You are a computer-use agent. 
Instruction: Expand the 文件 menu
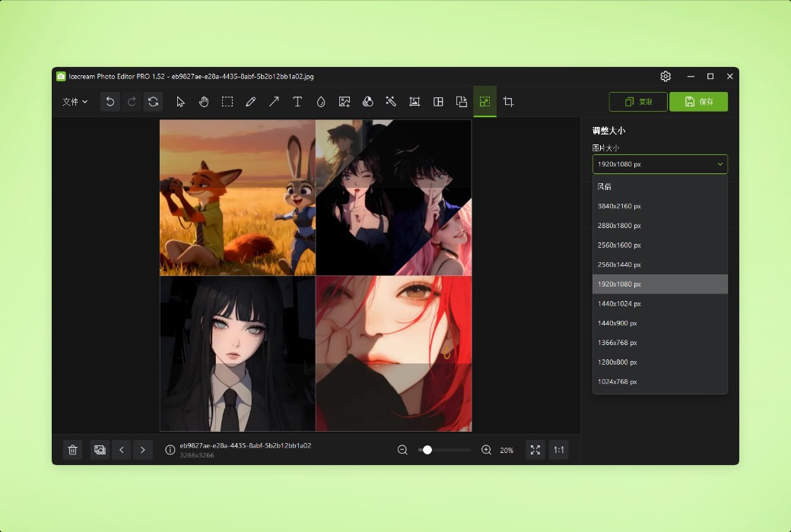tap(75, 101)
